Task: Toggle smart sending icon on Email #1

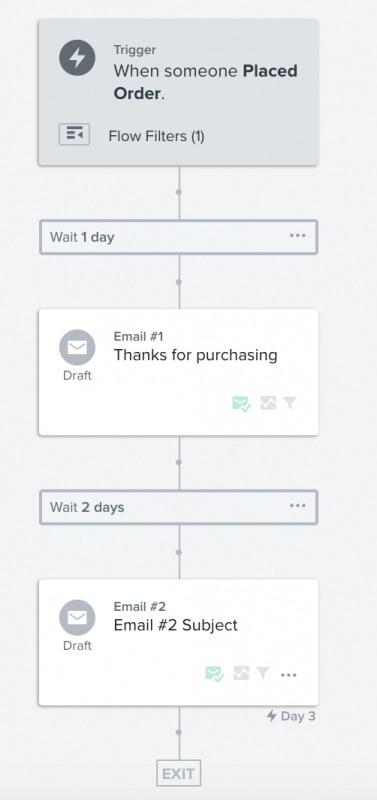Action: point(241,404)
